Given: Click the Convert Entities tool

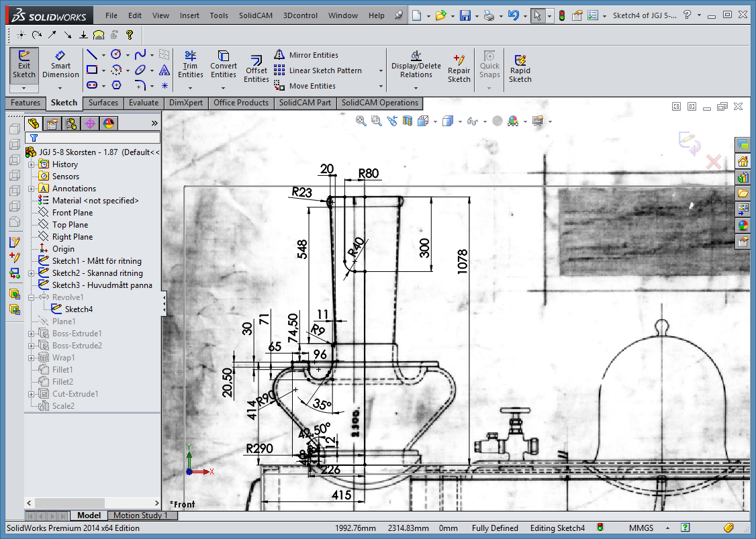Looking at the screenshot, I should (x=223, y=64).
